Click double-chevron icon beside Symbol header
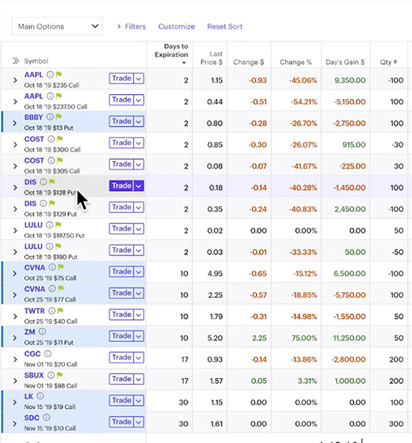Screen dimensions: 412x443 (x=16, y=61)
